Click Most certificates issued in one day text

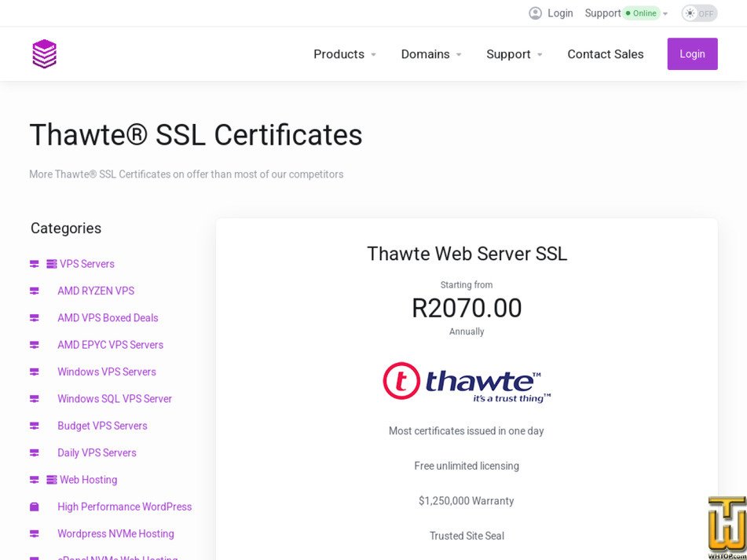(467, 431)
